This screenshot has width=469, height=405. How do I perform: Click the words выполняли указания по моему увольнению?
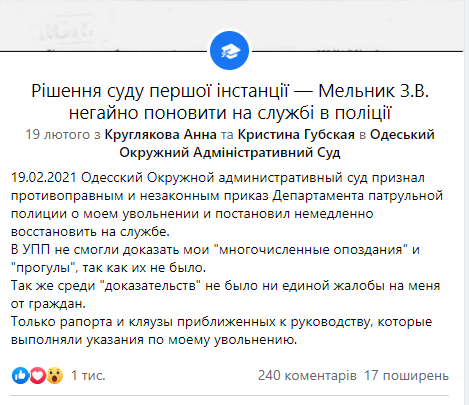point(154,340)
